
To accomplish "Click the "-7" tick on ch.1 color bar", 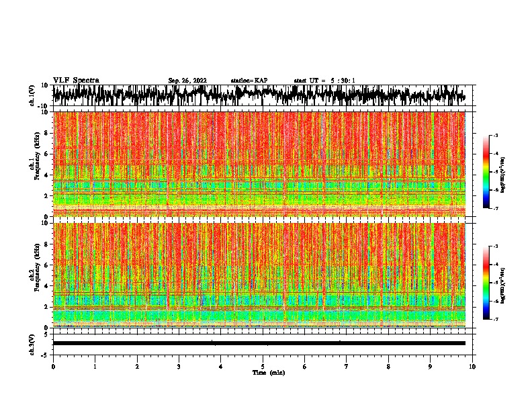I will tap(495, 208).
